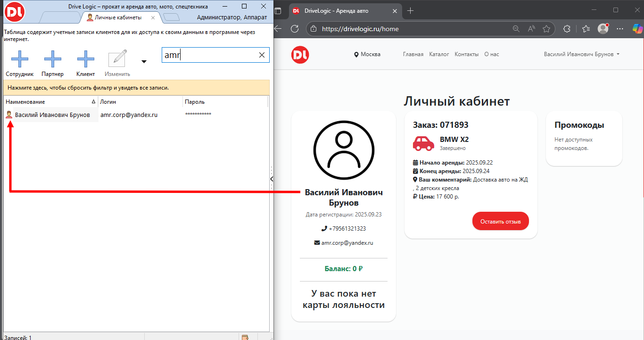Screen dimensions: 644x340
Task: Select the Василий Иванович Брунов table row
Action: 136,115
